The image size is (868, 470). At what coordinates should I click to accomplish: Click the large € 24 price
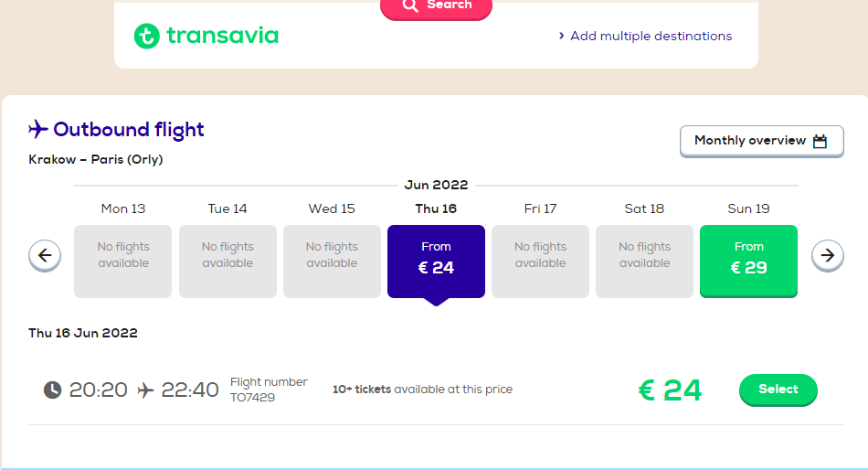671,390
